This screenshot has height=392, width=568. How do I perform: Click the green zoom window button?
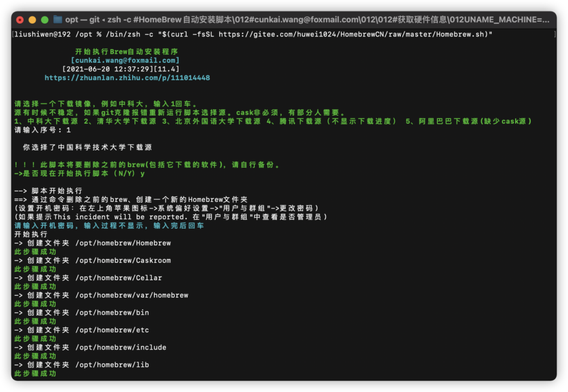45,20
